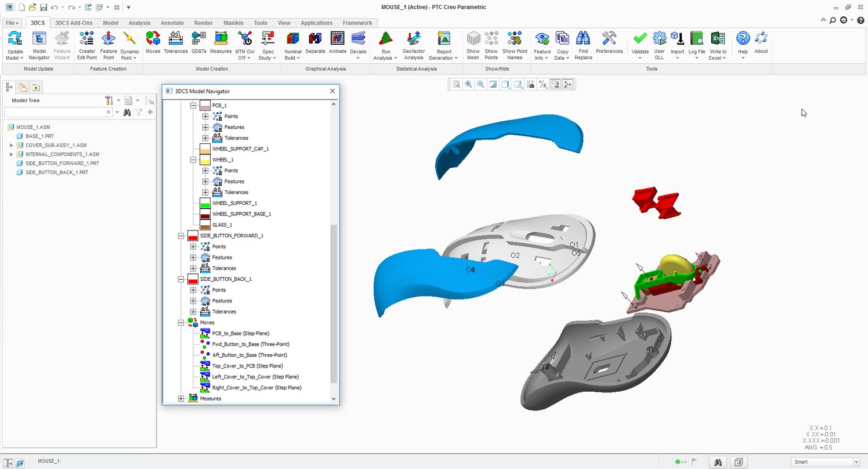Open the 3DCS Add-Ons tab
This screenshot has width=868, height=469.
(x=74, y=23)
